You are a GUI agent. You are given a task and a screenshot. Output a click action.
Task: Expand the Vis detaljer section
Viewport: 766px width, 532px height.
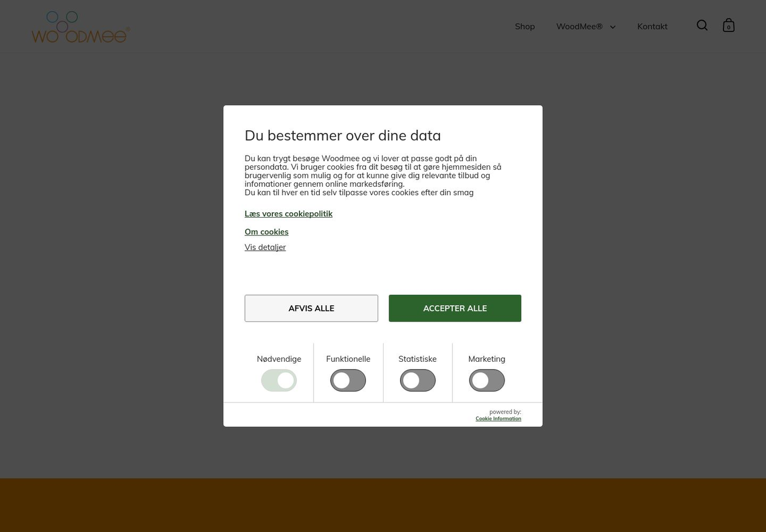(265, 247)
